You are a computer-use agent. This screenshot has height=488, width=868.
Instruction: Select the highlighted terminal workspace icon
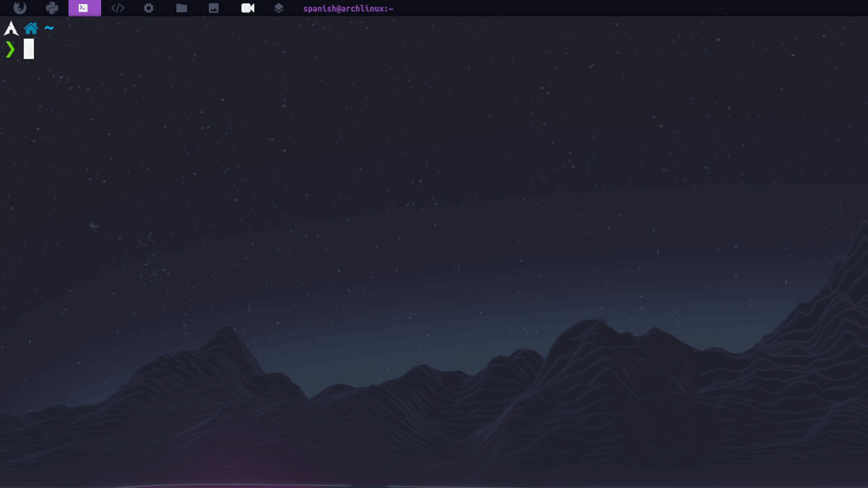tap(84, 8)
